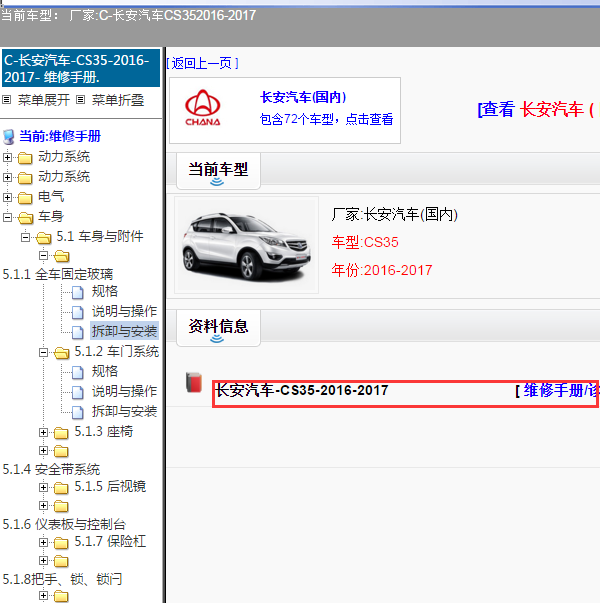Select the highlighted 拆卸与安装 item
Viewport: 600px width, 603px height.
(124, 331)
